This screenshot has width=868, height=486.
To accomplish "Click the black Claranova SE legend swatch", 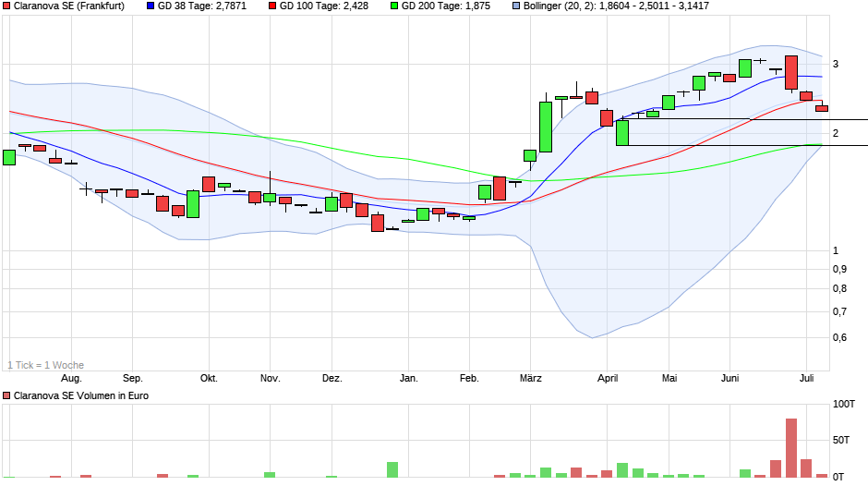I will coord(7,6).
